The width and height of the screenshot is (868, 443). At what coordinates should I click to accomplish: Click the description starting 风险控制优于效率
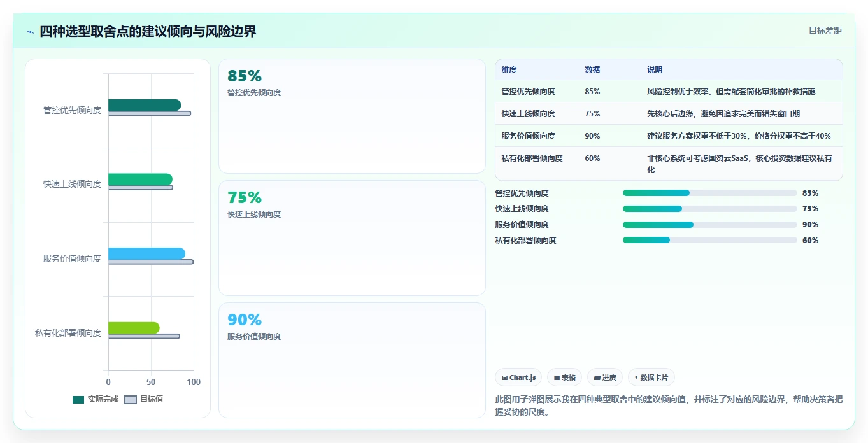pos(731,91)
